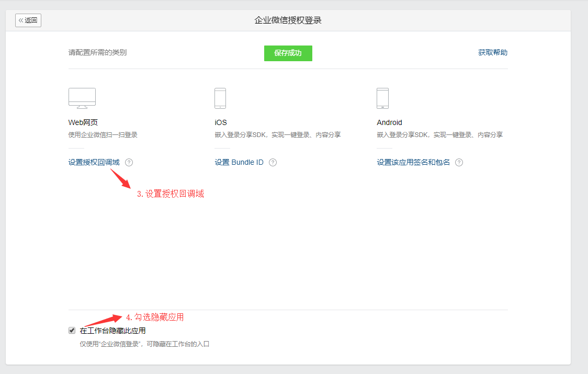588x374 pixels.
Task: Click the Android phone icon
Action: [x=382, y=98]
